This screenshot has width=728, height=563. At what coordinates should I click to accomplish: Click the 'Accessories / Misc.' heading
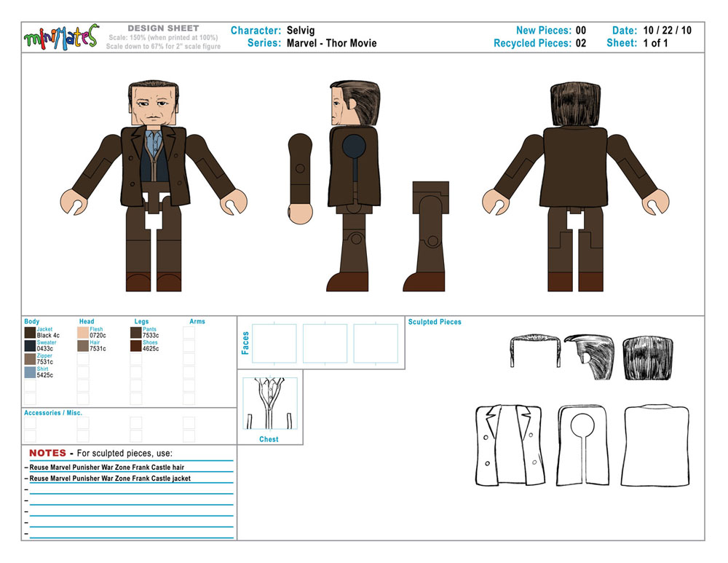point(53,412)
